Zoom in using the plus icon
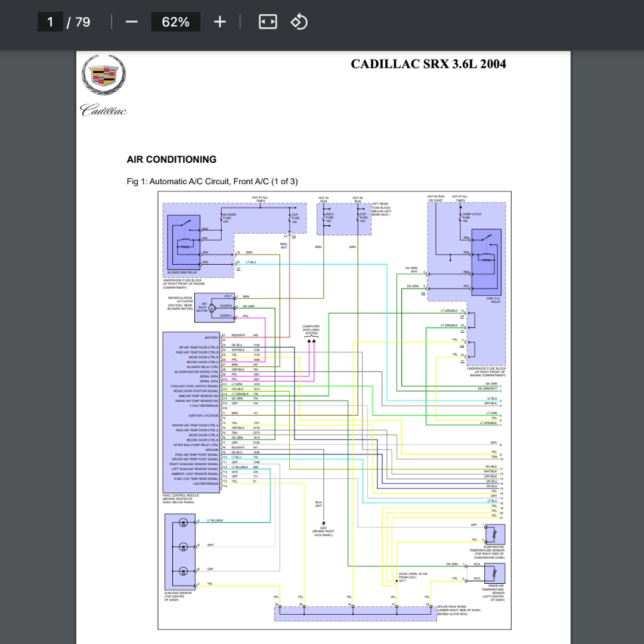The height and width of the screenshot is (644, 644). (x=219, y=22)
